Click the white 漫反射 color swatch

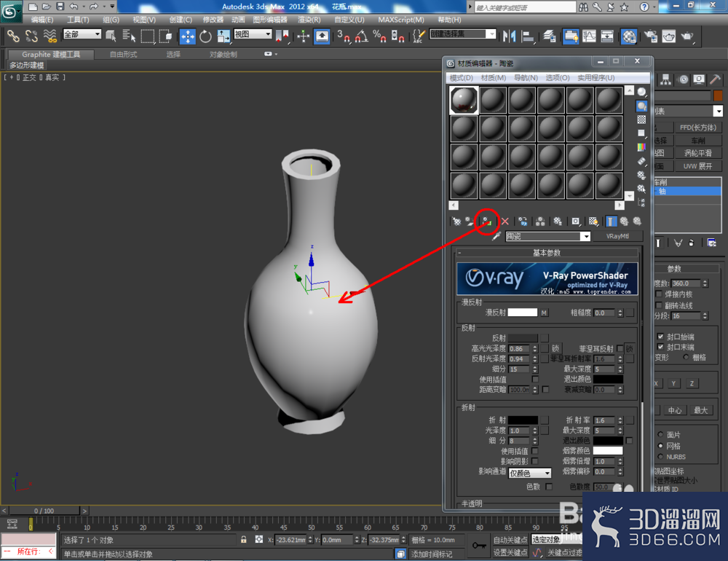[522, 313]
